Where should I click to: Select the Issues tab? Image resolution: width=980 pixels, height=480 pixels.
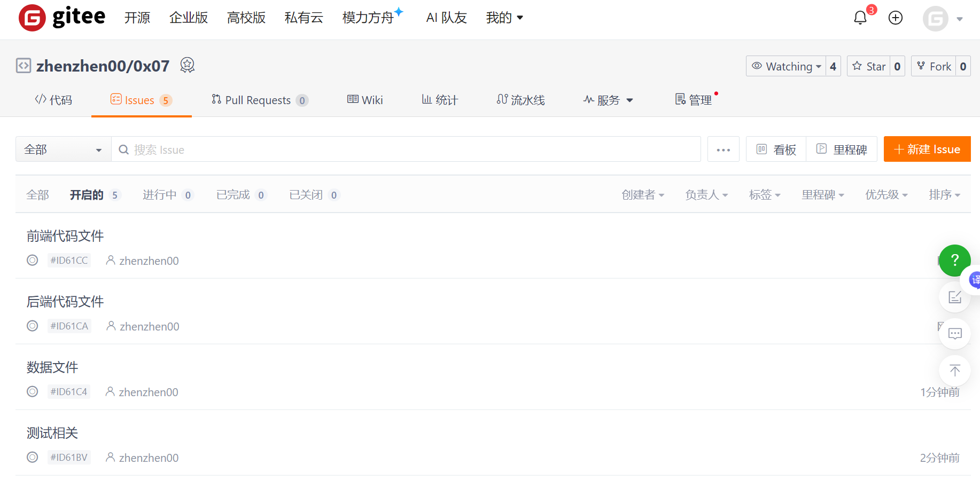pos(141,100)
